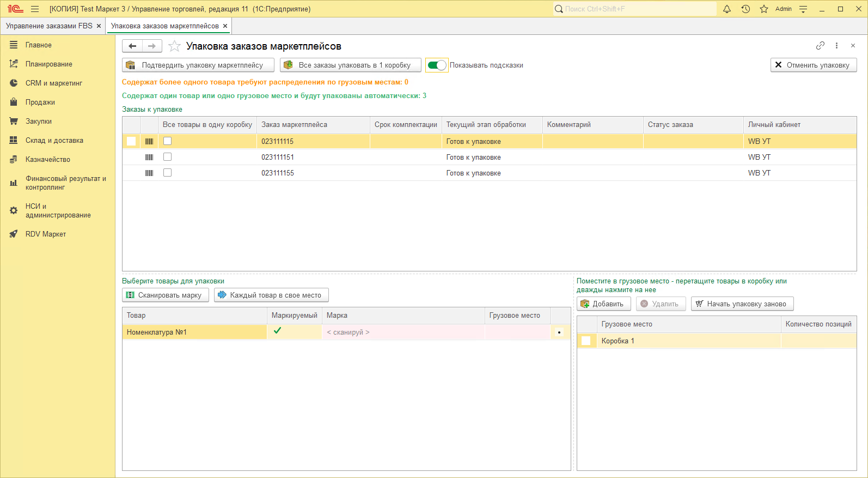Open Склад и доставка section
This screenshot has width=868, height=478.
[x=54, y=141]
